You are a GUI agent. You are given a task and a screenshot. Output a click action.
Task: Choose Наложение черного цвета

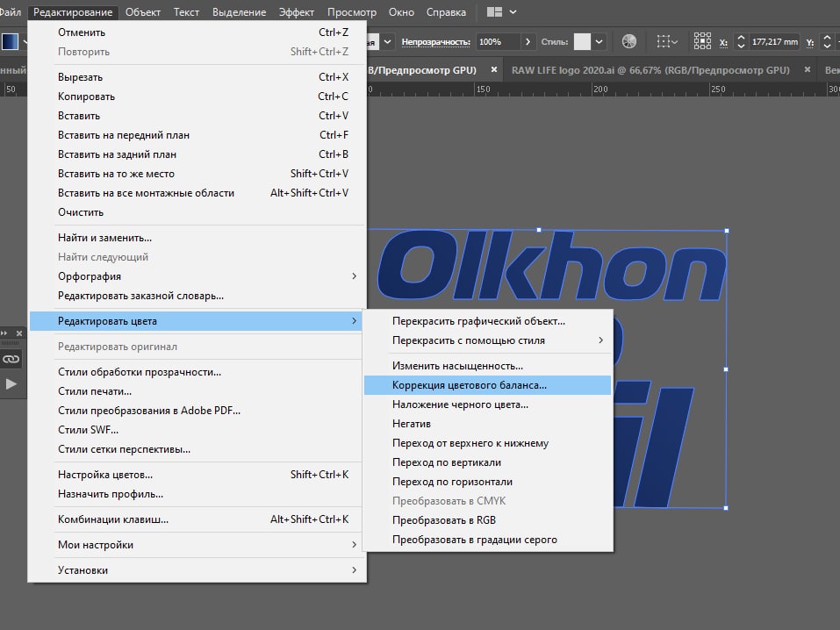point(487,404)
